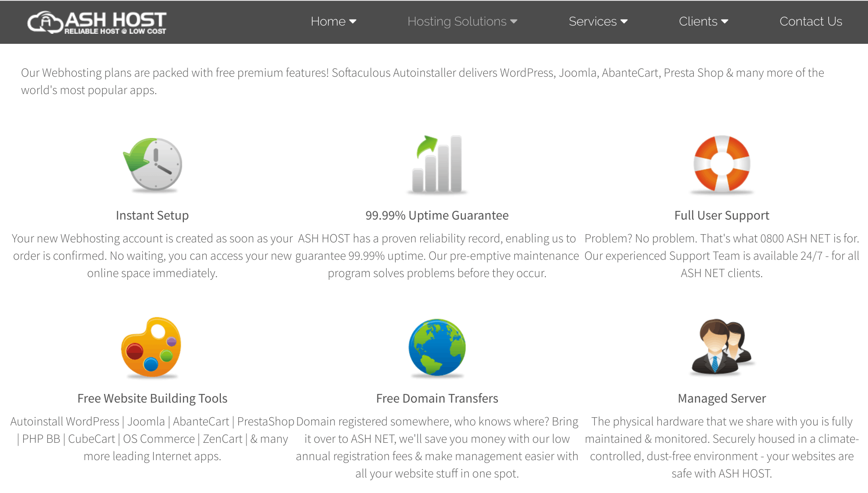Click the RELIABLE HOST @ LOW COST tagline
868x493 pixels.
click(115, 31)
